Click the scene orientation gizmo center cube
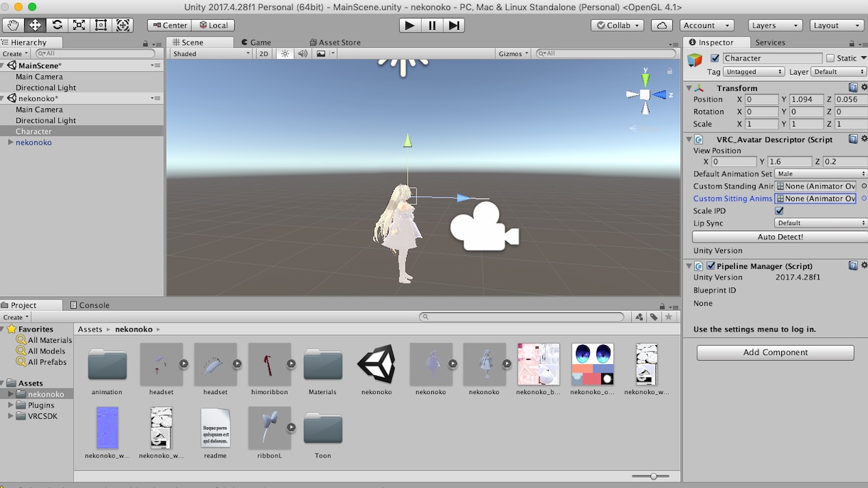This screenshot has width=868, height=488. point(645,95)
